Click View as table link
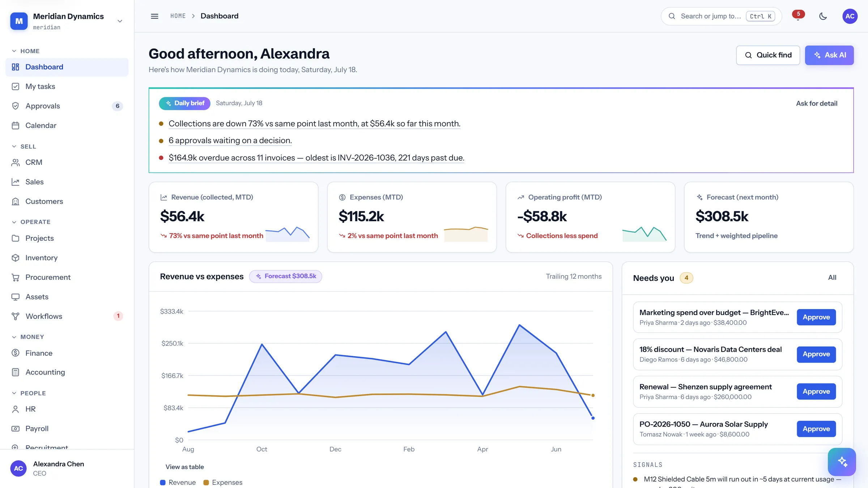The width and height of the screenshot is (868, 488). pyautogui.click(x=184, y=467)
